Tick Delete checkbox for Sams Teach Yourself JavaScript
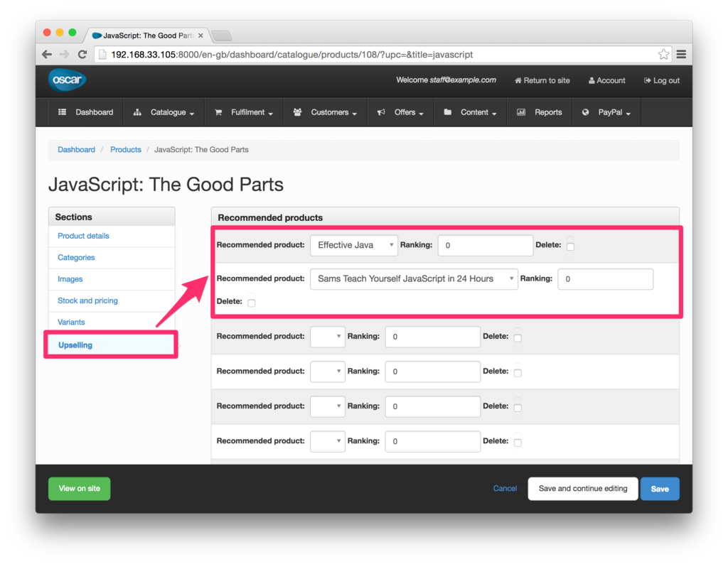 coord(252,303)
